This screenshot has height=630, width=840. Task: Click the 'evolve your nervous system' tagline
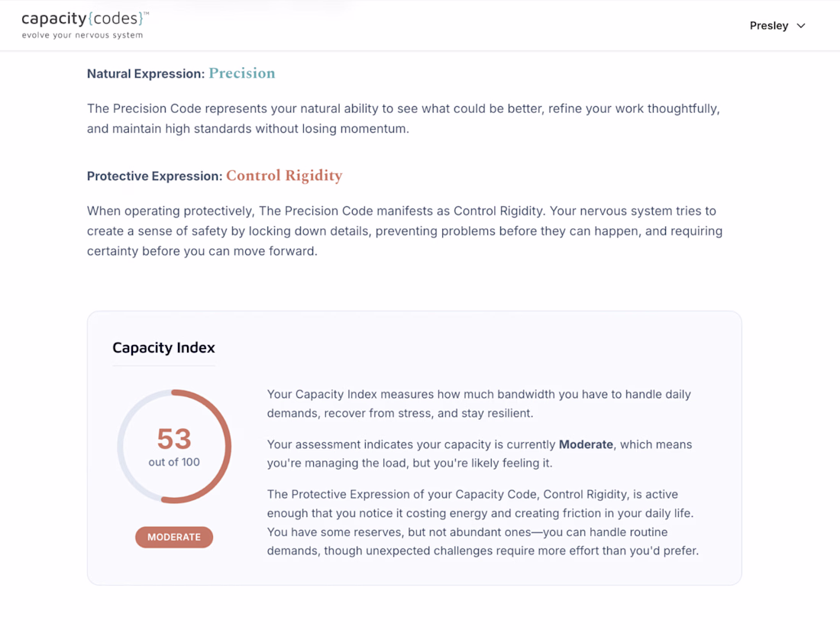[82, 35]
